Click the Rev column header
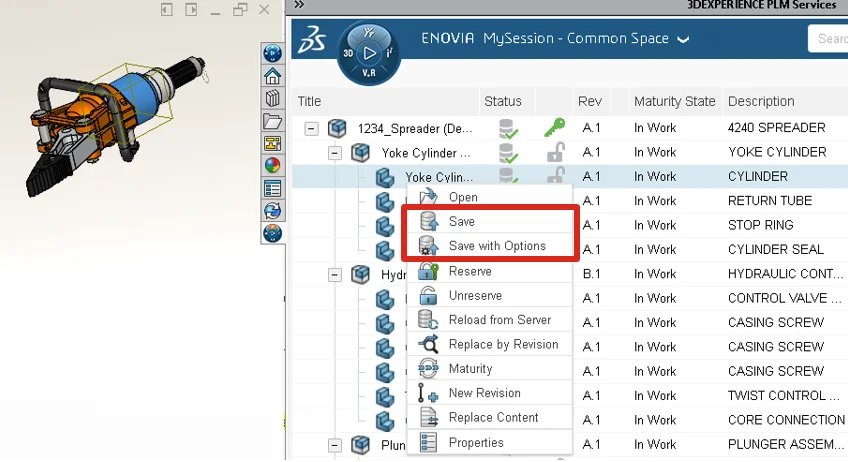 591,101
